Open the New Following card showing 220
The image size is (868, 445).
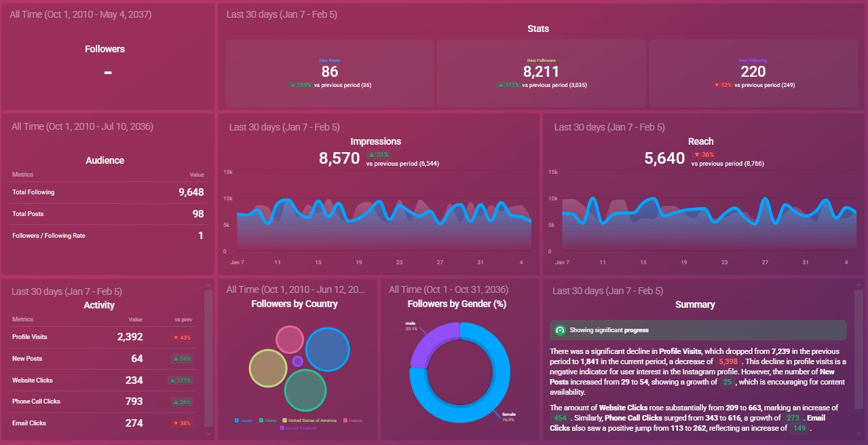click(x=753, y=73)
